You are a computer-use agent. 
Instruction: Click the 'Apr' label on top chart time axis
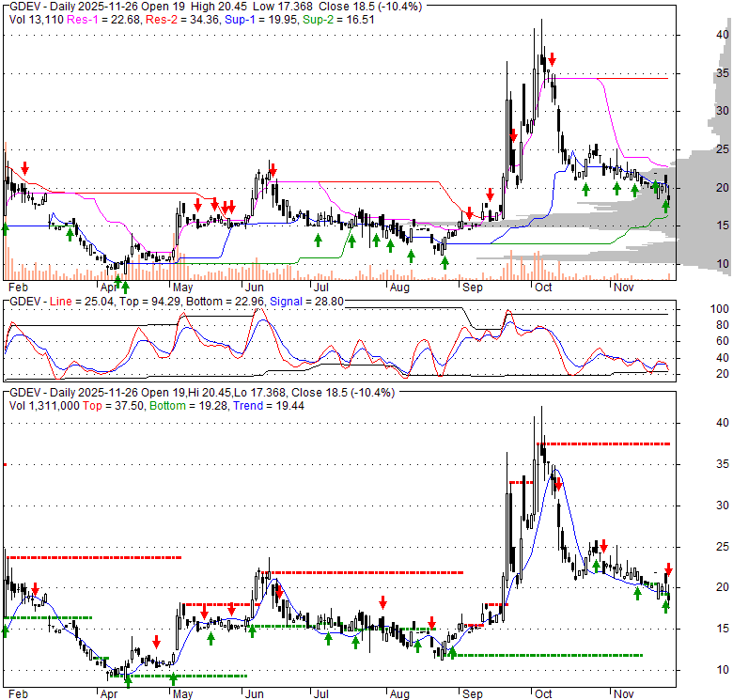click(x=108, y=288)
